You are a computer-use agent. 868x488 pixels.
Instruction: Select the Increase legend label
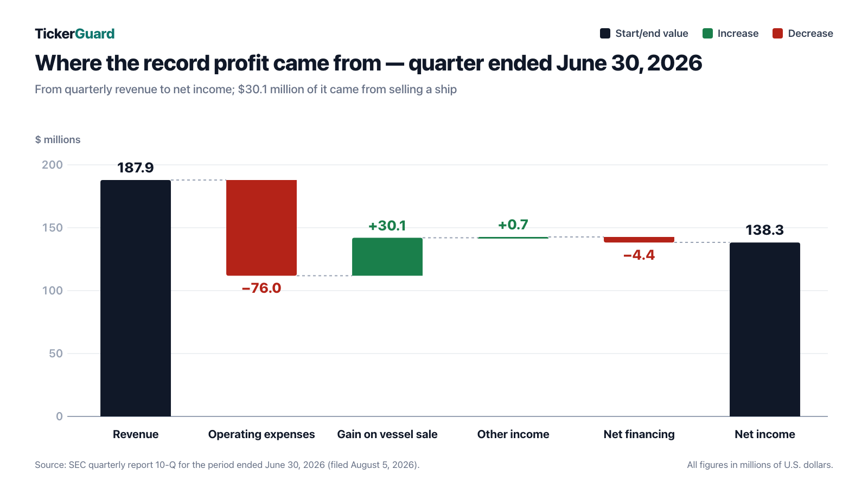tap(738, 34)
